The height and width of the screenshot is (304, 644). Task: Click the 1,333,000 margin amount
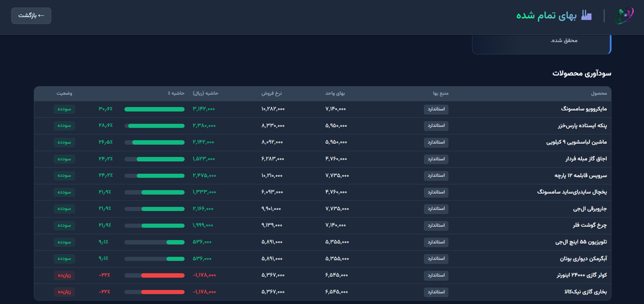coord(204,192)
